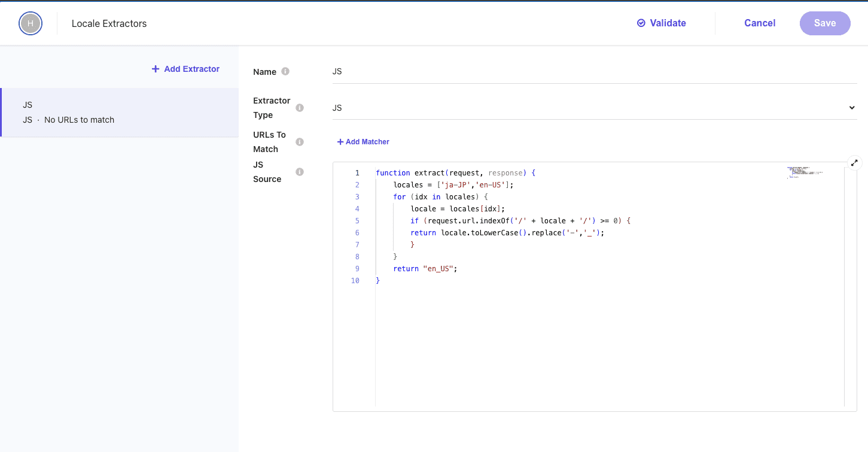The image size is (868, 452).
Task: Click line number 5 in the editor gutter
Action: 357,221
